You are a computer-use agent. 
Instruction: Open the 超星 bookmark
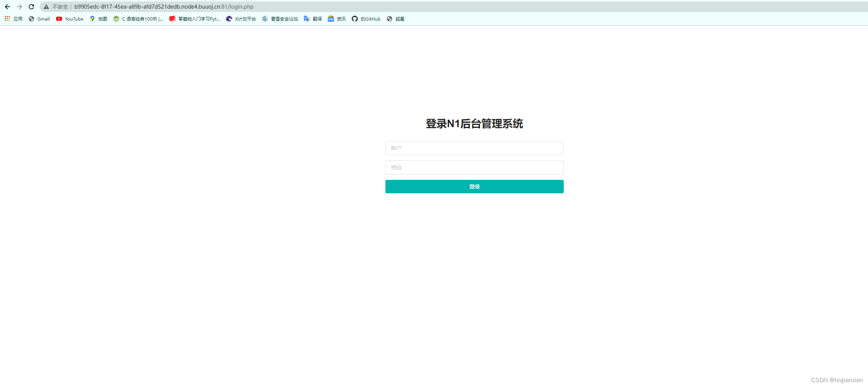click(395, 19)
